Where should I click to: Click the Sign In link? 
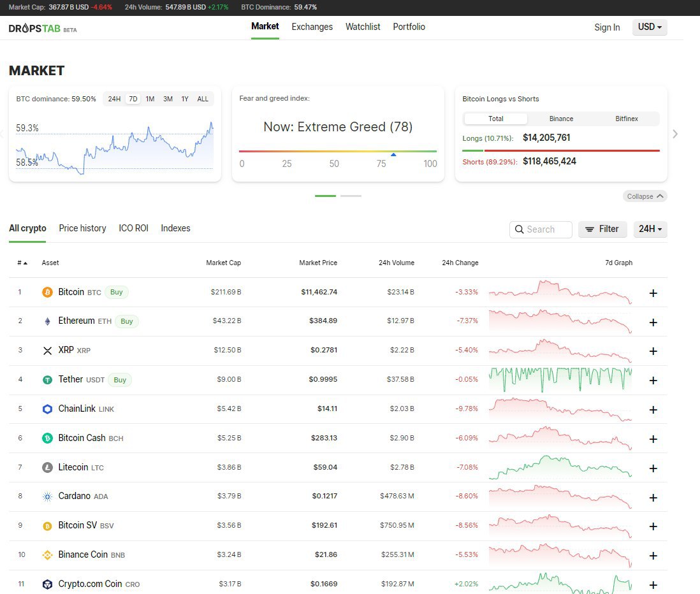click(607, 27)
